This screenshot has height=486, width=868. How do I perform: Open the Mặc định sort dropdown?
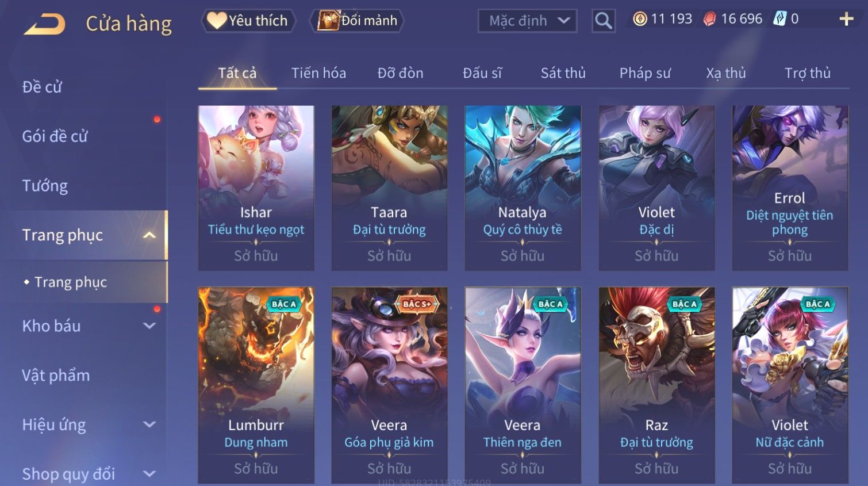(527, 21)
